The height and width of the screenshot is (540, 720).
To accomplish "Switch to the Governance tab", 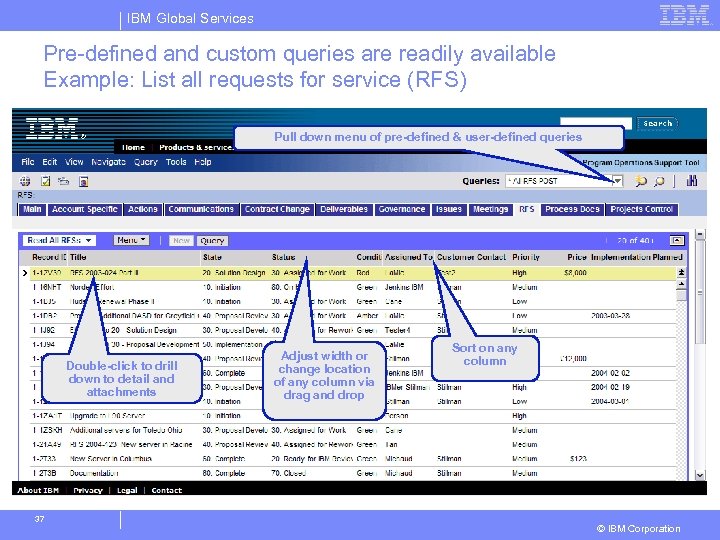I will coord(402,209).
